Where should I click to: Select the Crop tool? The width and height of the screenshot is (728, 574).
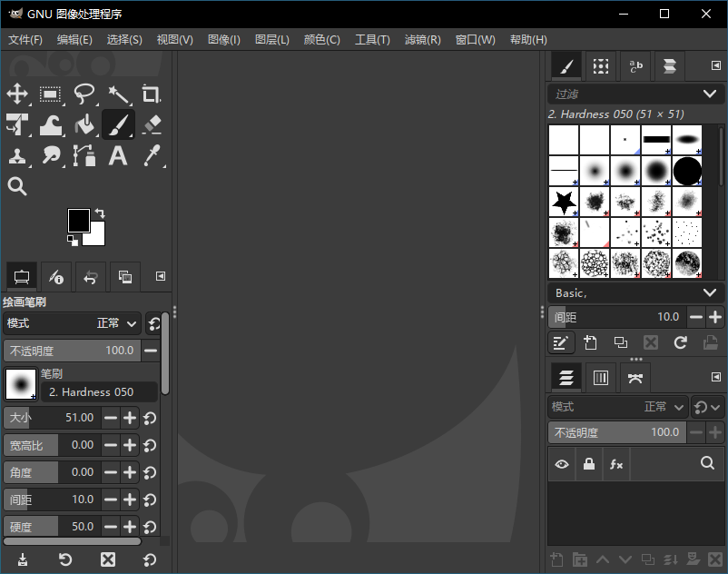[152, 94]
